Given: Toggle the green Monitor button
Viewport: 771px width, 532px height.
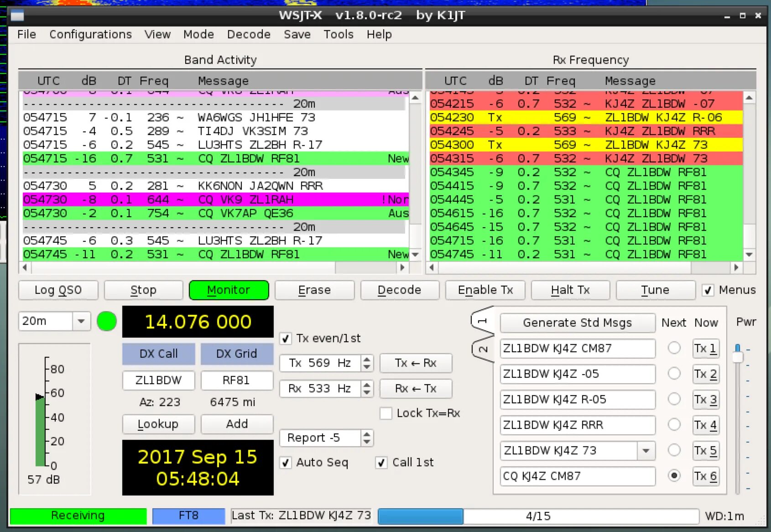Looking at the screenshot, I should click(x=229, y=290).
